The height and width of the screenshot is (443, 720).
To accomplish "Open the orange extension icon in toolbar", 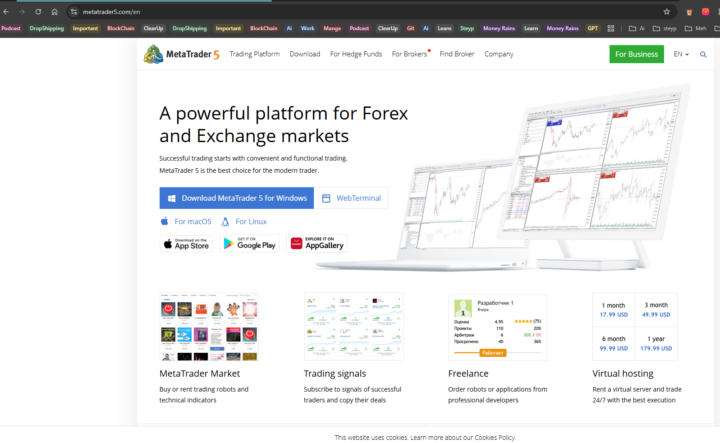I will tap(689, 12).
